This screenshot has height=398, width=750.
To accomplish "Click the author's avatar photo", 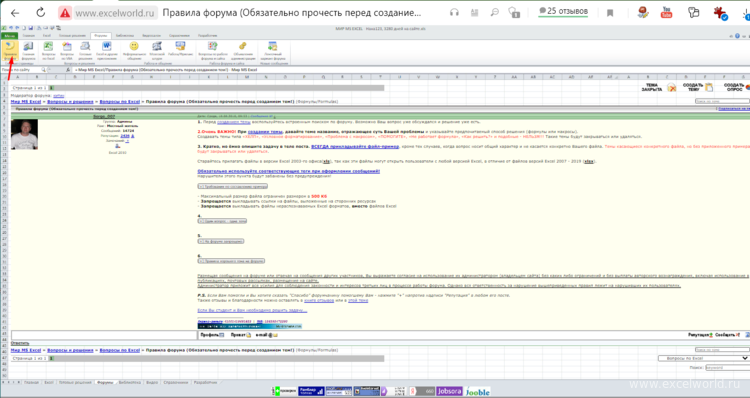I will pos(24,134).
